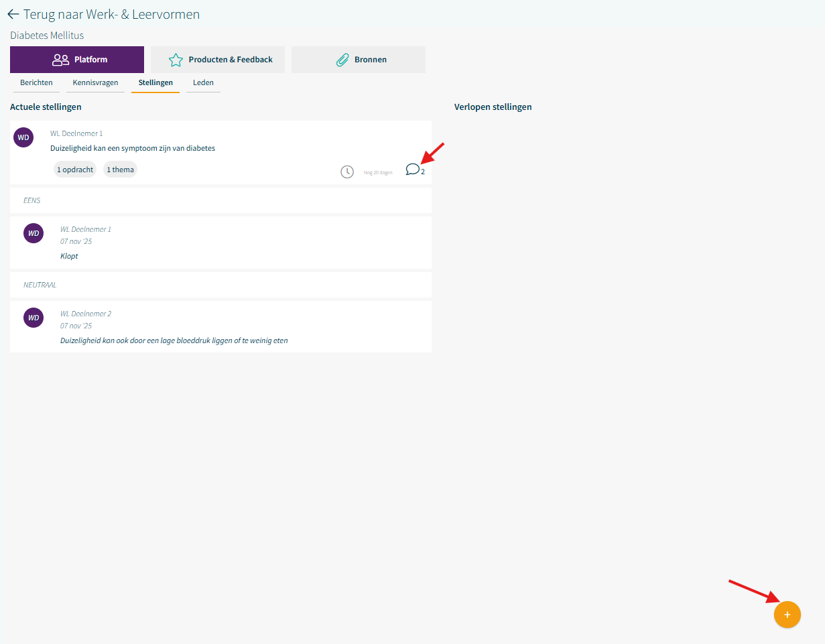
Task: Click the back arrow icon
Action: [x=13, y=14]
